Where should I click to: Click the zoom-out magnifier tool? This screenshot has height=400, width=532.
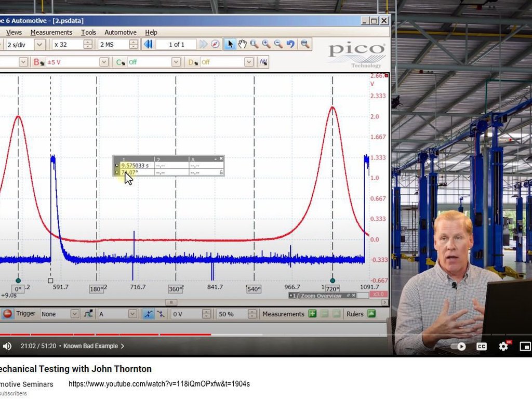click(x=278, y=44)
